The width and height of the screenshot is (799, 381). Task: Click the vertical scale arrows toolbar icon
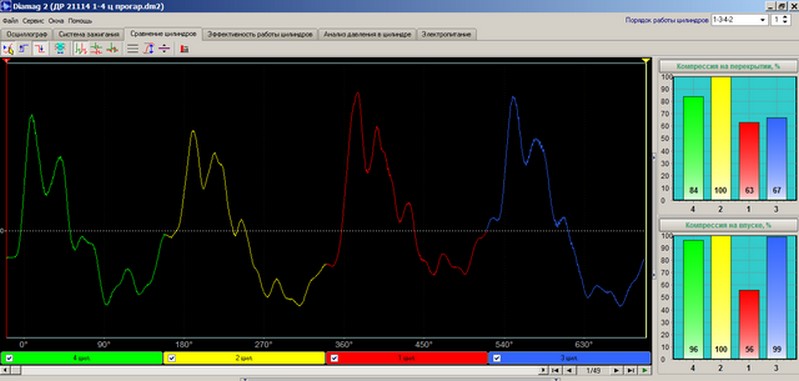[x=148, y=49]
